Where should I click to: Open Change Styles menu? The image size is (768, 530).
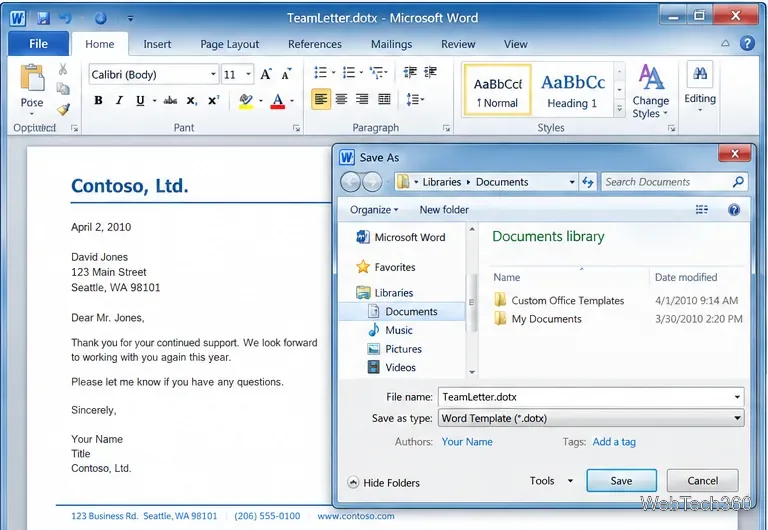[650, 92]
